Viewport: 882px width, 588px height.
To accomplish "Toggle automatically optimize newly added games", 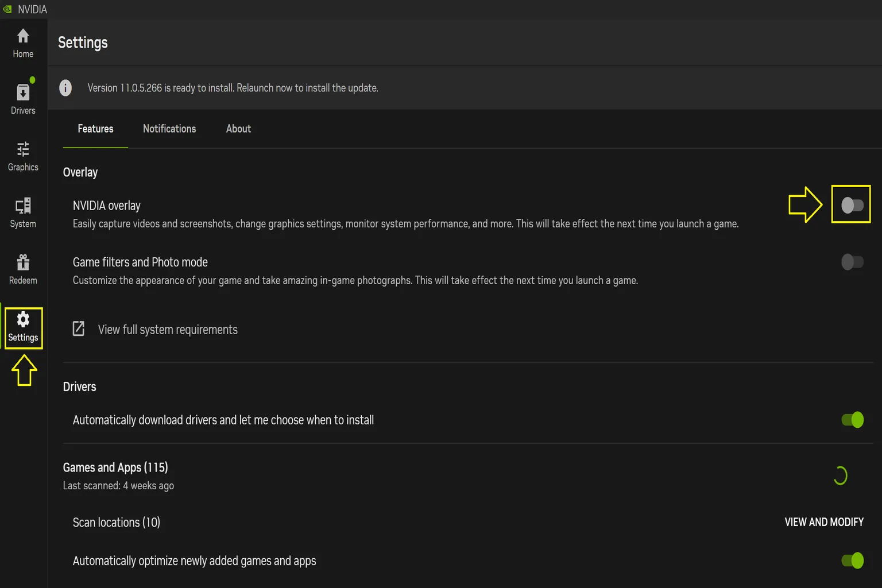I will click(853, 560).
